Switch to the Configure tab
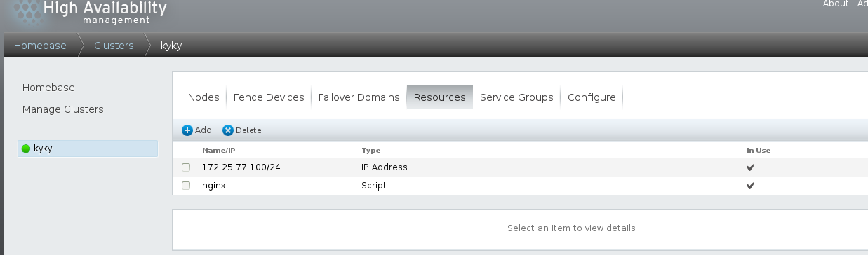The image size is (868, 255). (x=592, y=97)
